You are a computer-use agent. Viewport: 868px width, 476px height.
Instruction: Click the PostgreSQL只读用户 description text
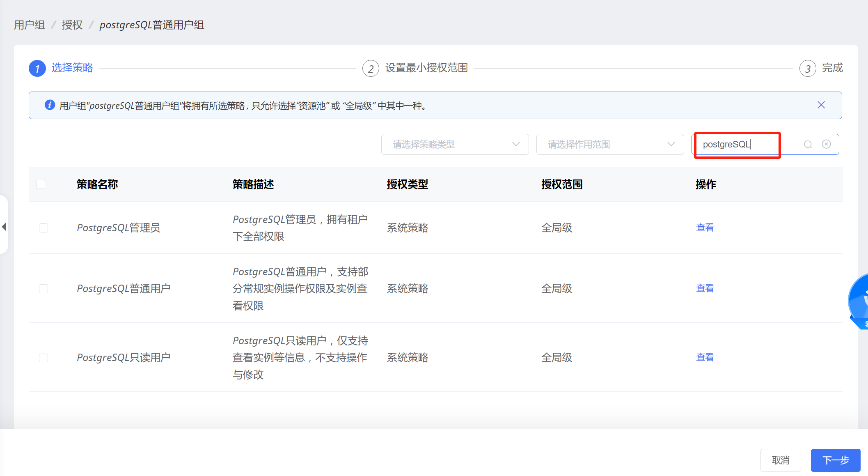[x=300, y=358]
